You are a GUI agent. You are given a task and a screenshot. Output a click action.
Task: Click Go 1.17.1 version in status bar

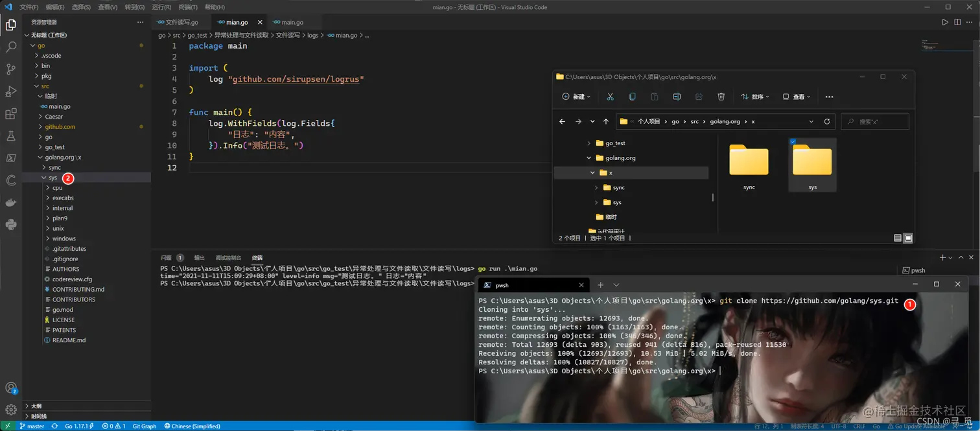(79, 426)
